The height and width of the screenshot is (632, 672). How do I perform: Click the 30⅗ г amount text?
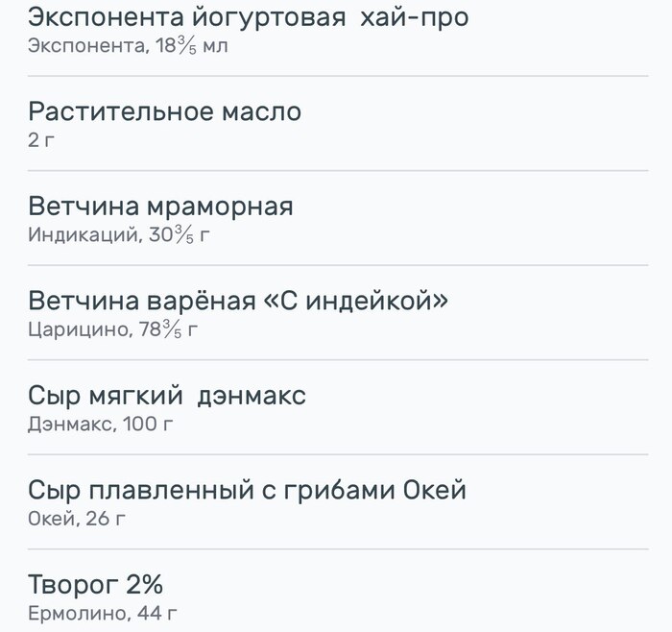pos(180,235)
